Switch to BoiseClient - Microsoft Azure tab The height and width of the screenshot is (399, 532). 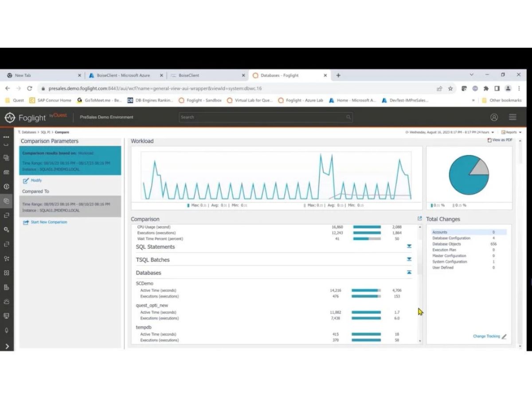click(124, 75)
